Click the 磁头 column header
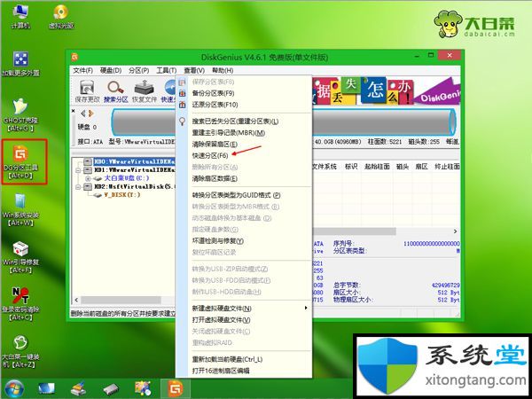532x399 pixels. click(402, 167)
